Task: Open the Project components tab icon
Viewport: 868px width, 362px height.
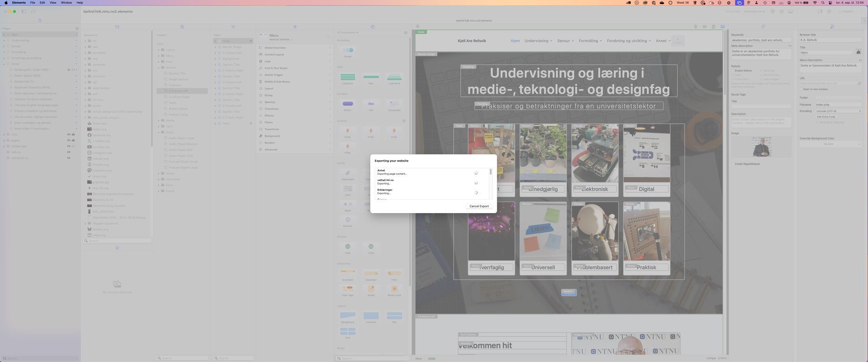Action: click(x=182, y=27)
